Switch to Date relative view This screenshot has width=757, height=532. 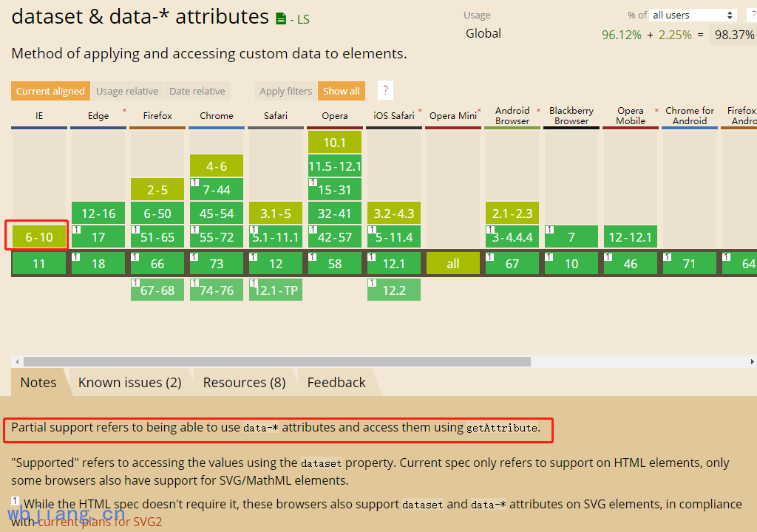click(x=197, y=91)
